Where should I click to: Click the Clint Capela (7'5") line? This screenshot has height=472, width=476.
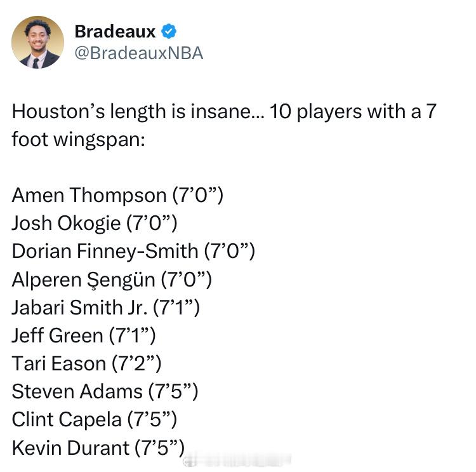(x=94, y=420)
